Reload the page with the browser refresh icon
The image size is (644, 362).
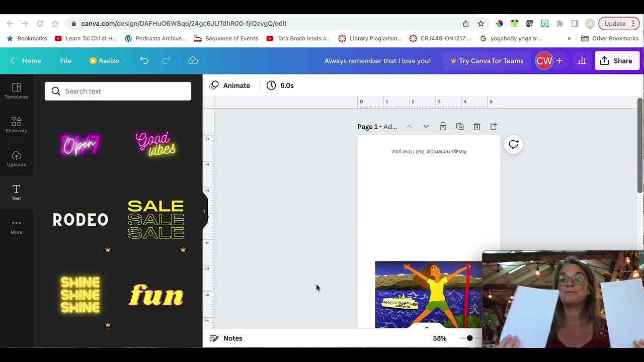tap(40, 24)
